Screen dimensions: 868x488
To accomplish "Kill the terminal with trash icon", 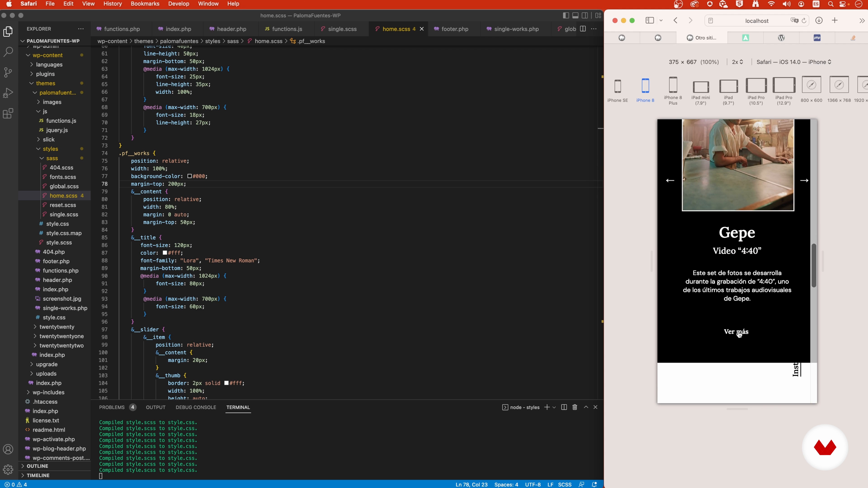I will click(x=575, y=407).
